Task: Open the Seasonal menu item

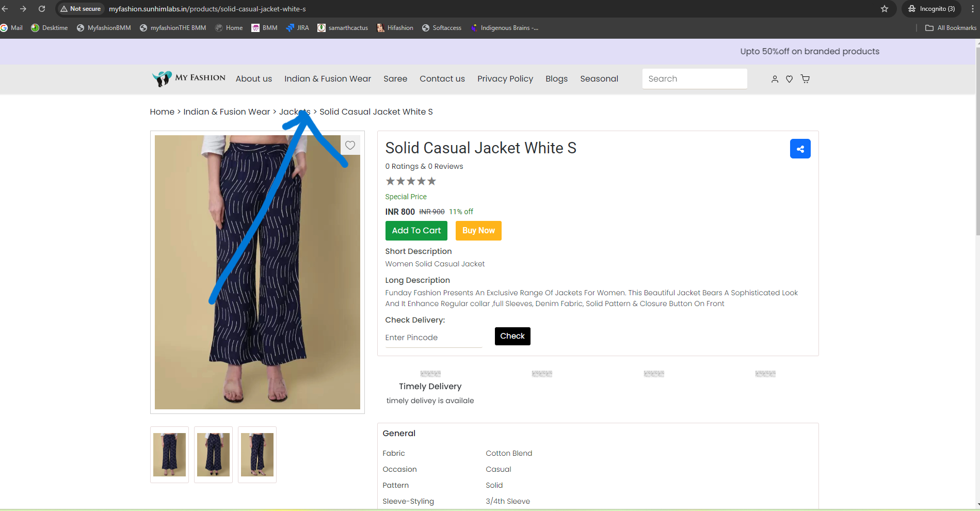Action: point(599,78)
